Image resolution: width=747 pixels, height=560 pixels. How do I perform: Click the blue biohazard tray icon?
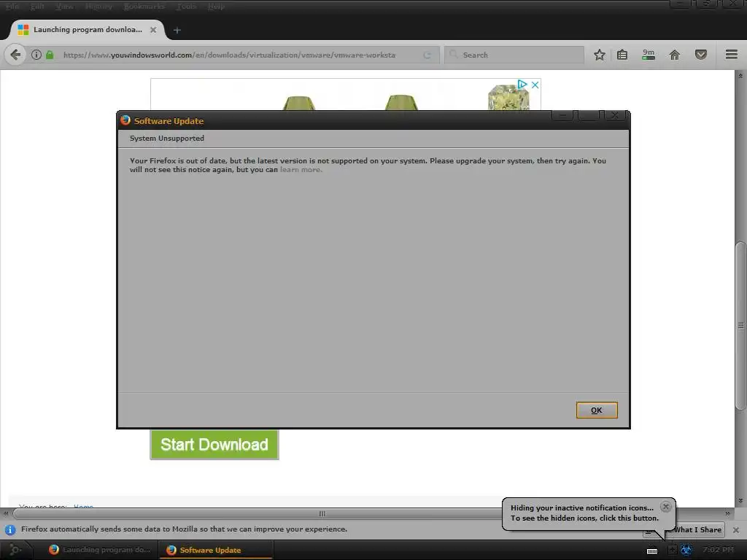pos(686,550)
